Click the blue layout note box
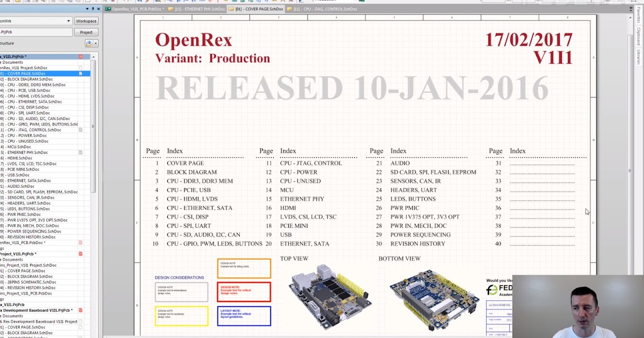This screenshot has width=644, height=338. tap(244, 316)
